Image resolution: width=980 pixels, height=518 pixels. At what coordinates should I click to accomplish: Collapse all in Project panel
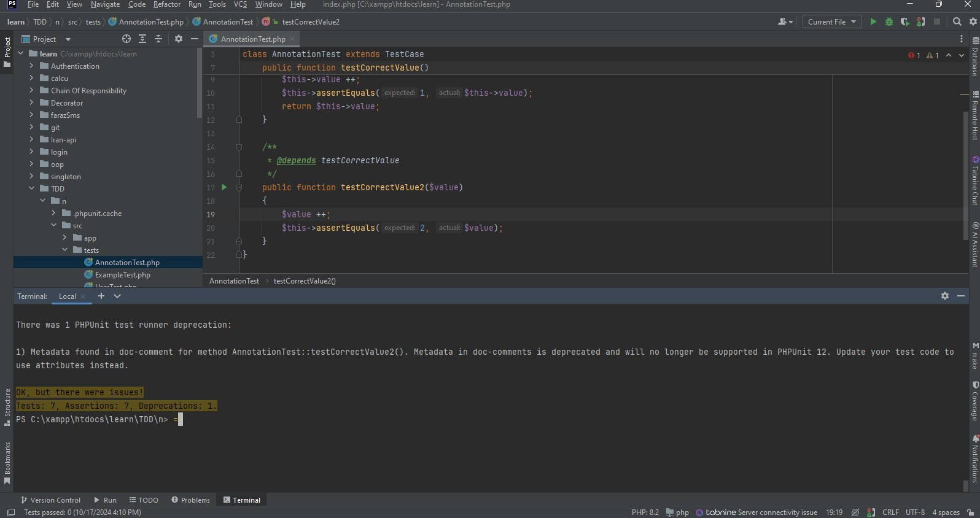click(158, 39)
